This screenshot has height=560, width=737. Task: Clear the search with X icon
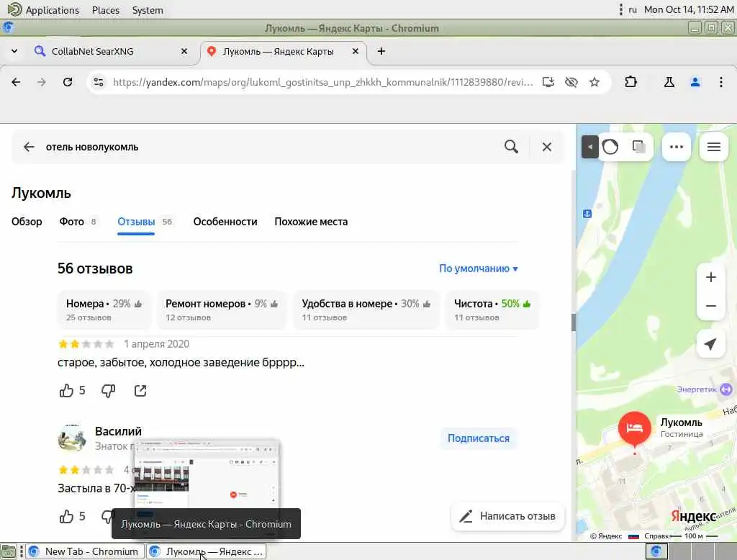(x=547, y=147)
